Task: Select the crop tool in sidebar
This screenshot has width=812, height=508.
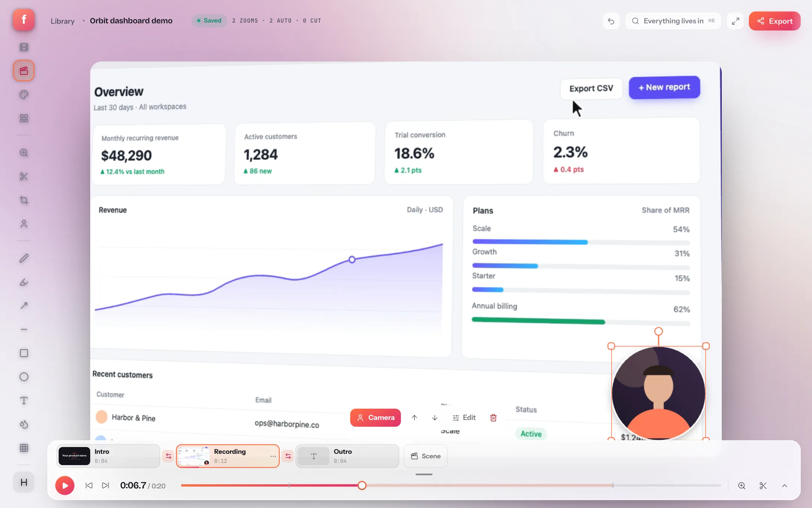Action: coord(24,200)
